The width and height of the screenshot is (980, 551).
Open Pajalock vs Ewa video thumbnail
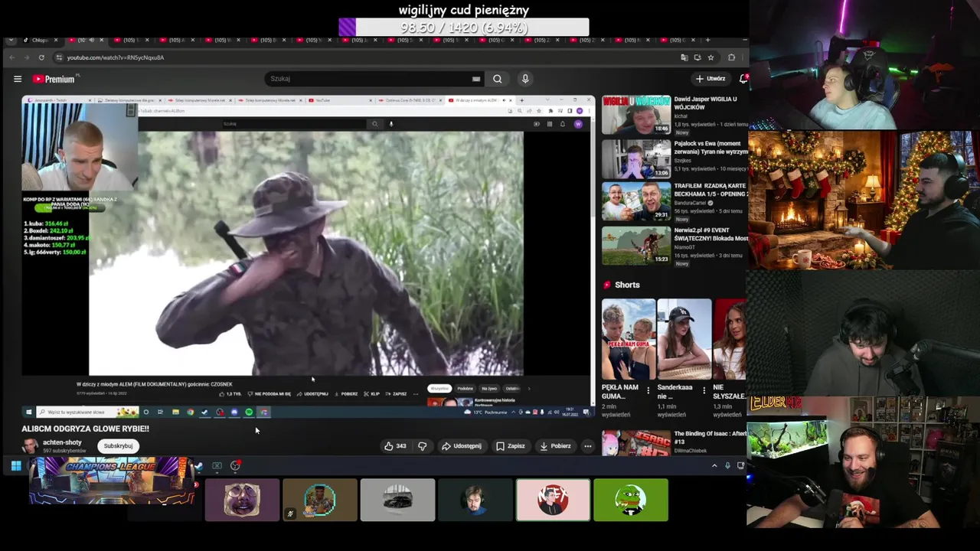[x=636, y=159]
